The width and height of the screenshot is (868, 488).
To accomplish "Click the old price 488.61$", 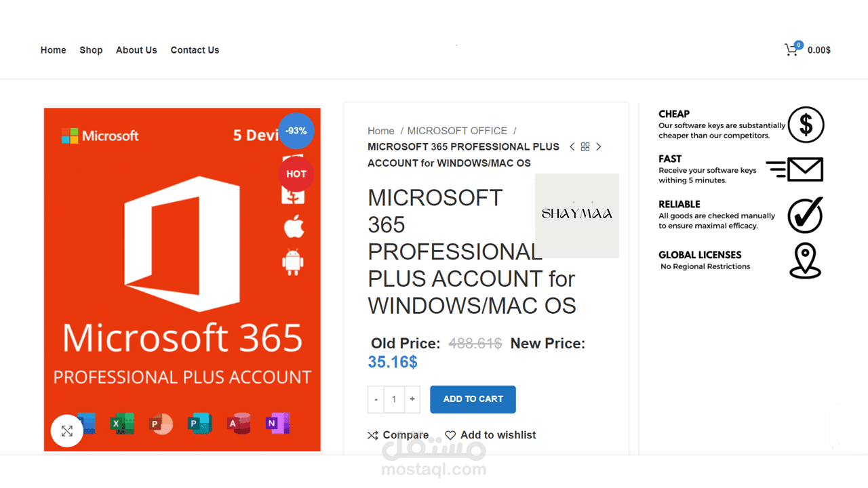I will [x=475, y=344].
